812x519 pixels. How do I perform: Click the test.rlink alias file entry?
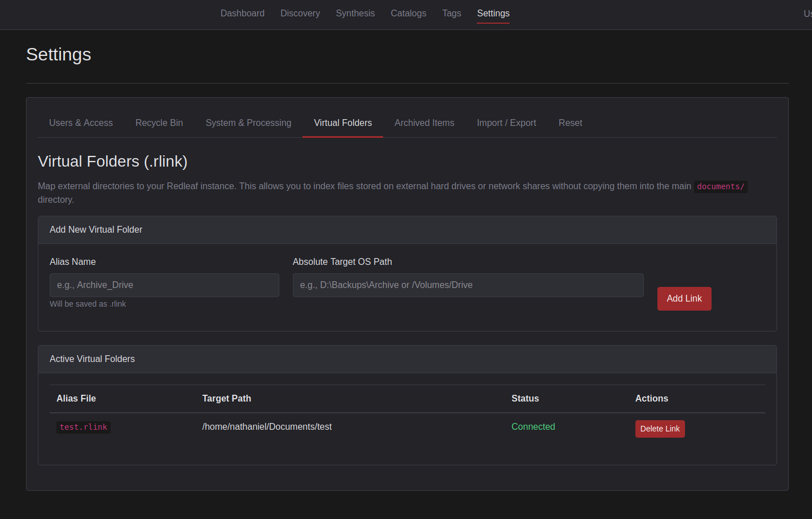tap(84, 428)
